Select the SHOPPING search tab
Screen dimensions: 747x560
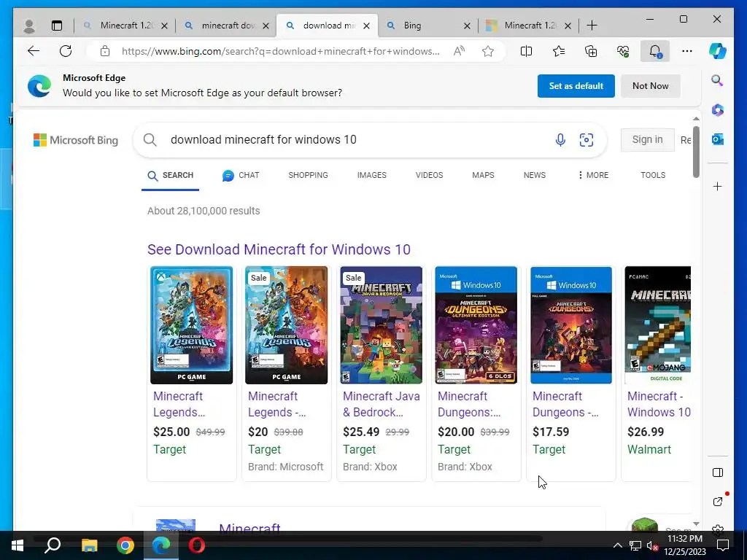[x=308, y=175]
